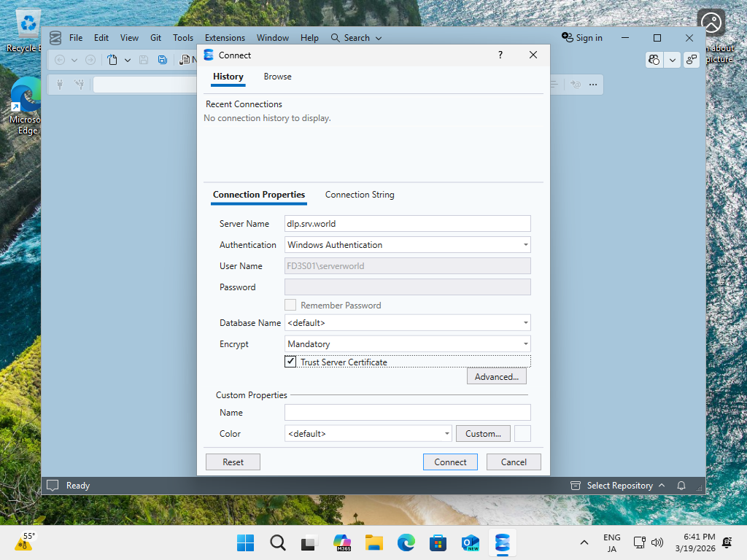The width and height of the screenshot is (747, 560).
Task: Open the Window menu
Action: (x=273, y=38)
